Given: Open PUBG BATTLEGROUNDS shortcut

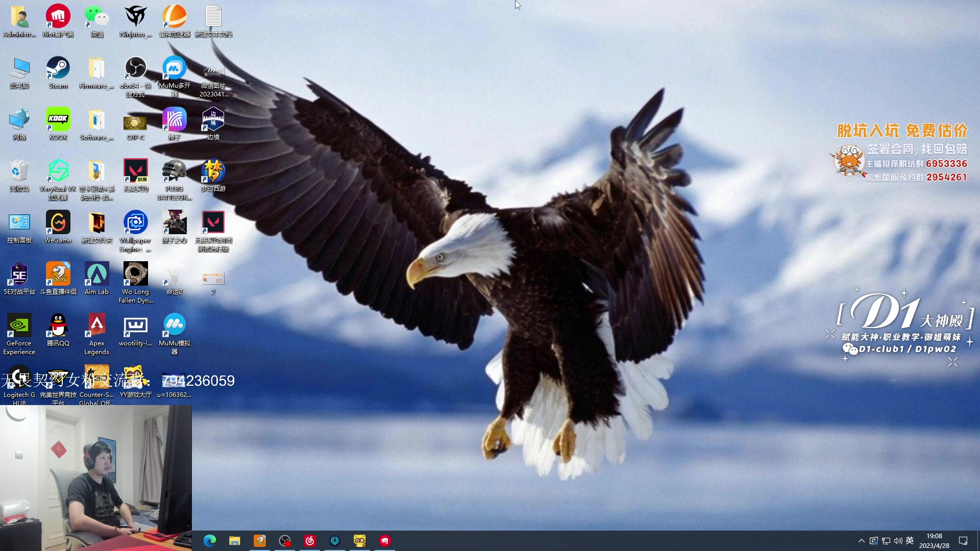Looking at the screenshot, I should [174, 172].
